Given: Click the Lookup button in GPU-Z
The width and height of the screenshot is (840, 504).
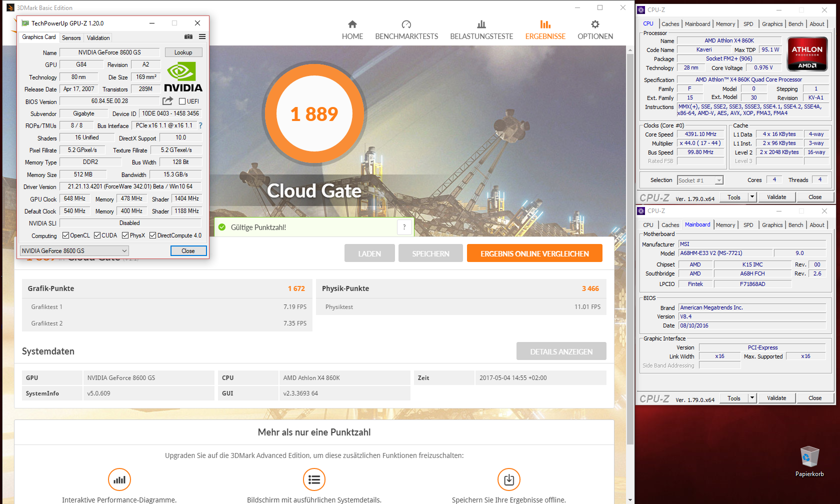Looking at the screenshot, I should [x=183, y=52].
